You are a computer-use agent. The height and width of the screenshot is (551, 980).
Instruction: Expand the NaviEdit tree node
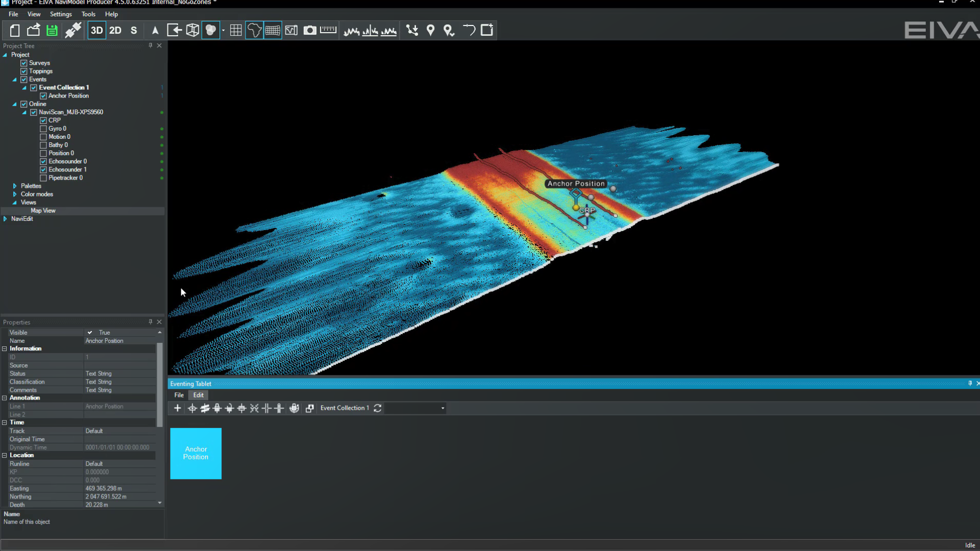[5, 219]
